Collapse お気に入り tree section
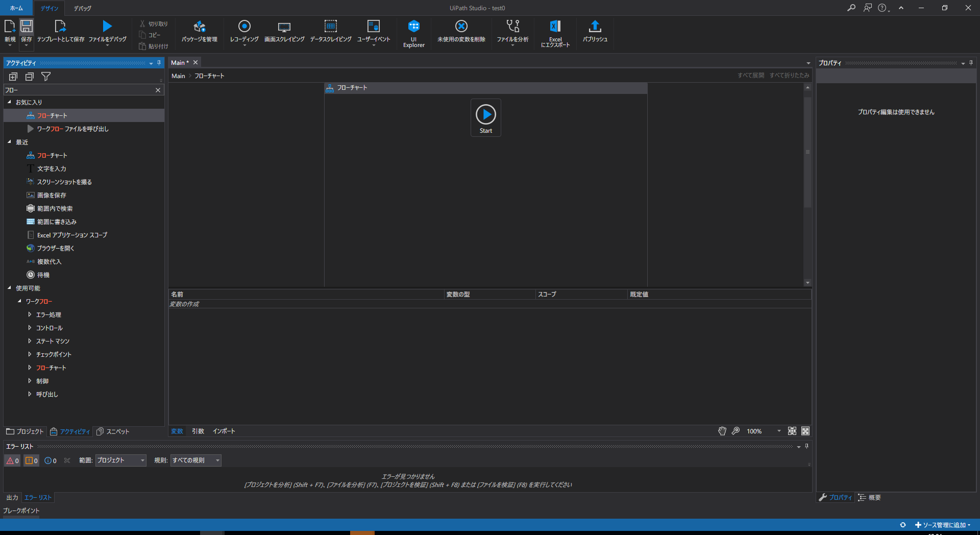This screenshot has height=535, width=980. tap(9, 103)
